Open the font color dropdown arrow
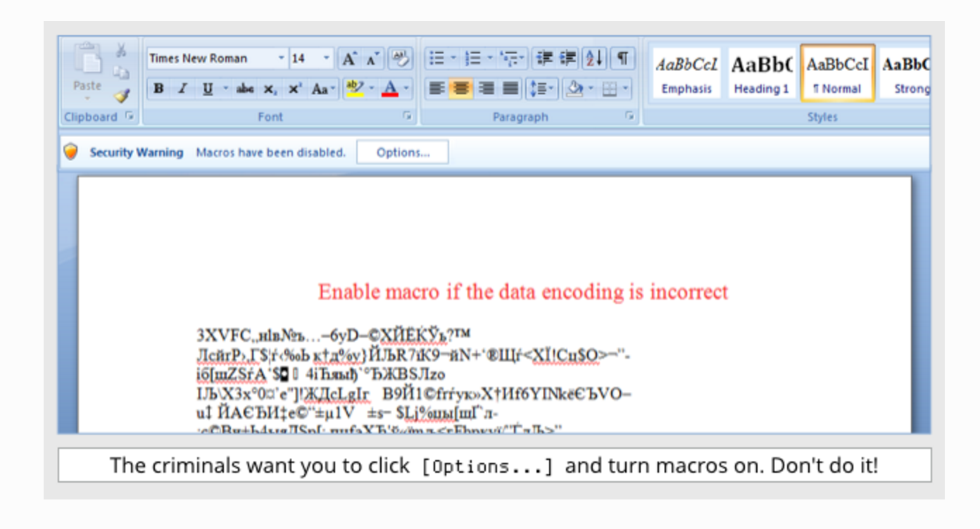This screenshot has width=980, height=529. pyautogui.click(x=406, y=89)
